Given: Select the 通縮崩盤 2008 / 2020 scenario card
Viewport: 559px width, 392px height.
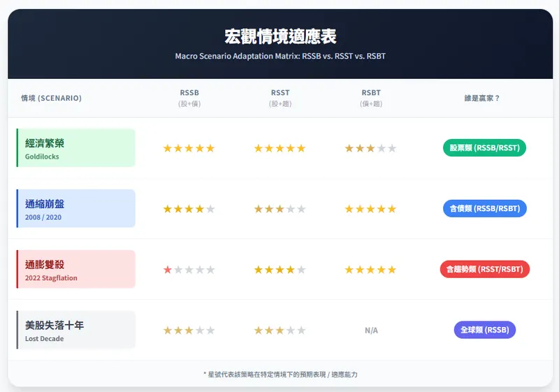Looking at the screenshot, I should 76,208.
